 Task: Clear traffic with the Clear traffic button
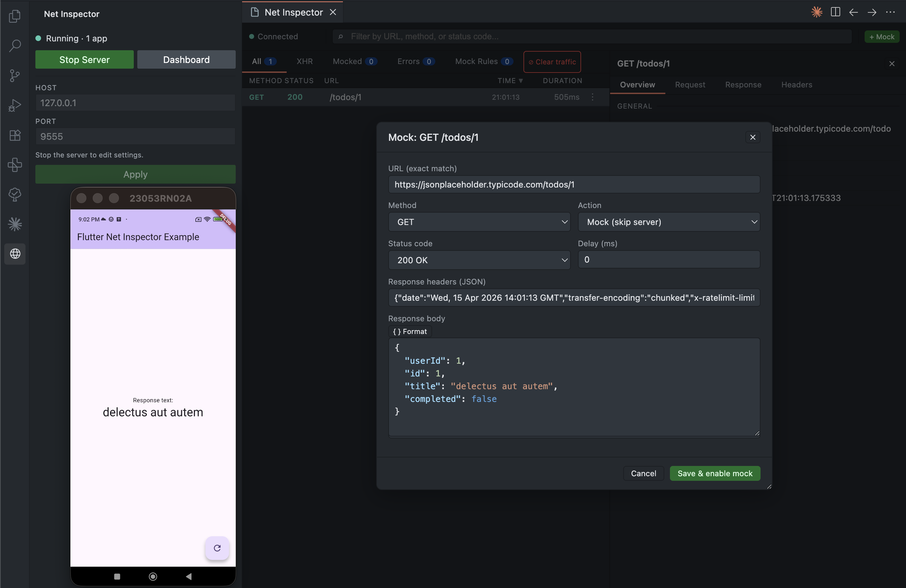pos(552,62)
